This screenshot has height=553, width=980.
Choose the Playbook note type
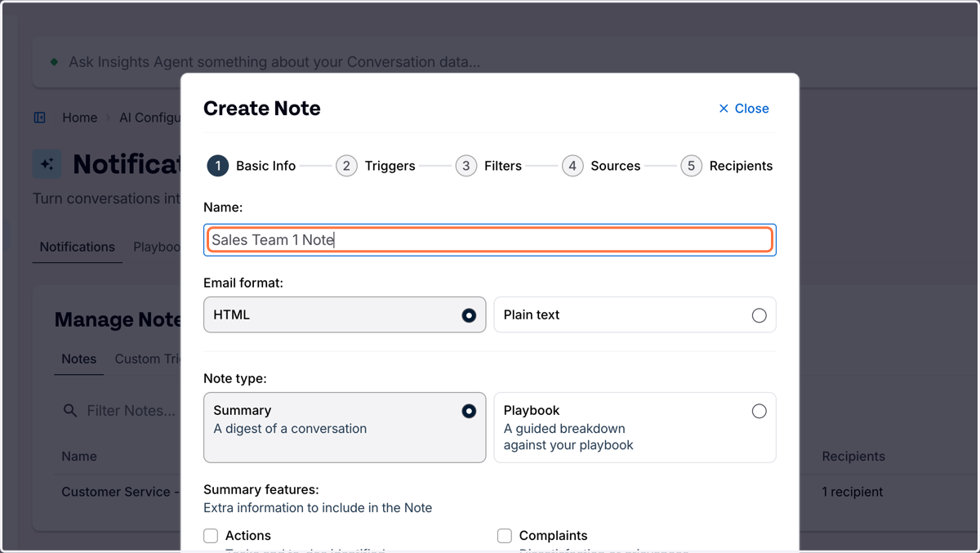pyautogui.click(x=635, y=427)
